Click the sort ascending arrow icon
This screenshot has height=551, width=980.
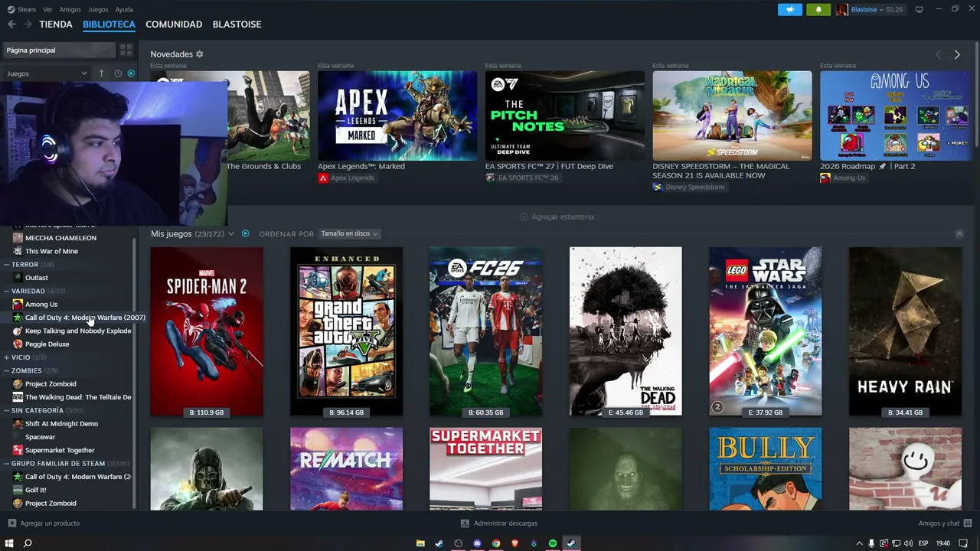click(x=101, y=73)
